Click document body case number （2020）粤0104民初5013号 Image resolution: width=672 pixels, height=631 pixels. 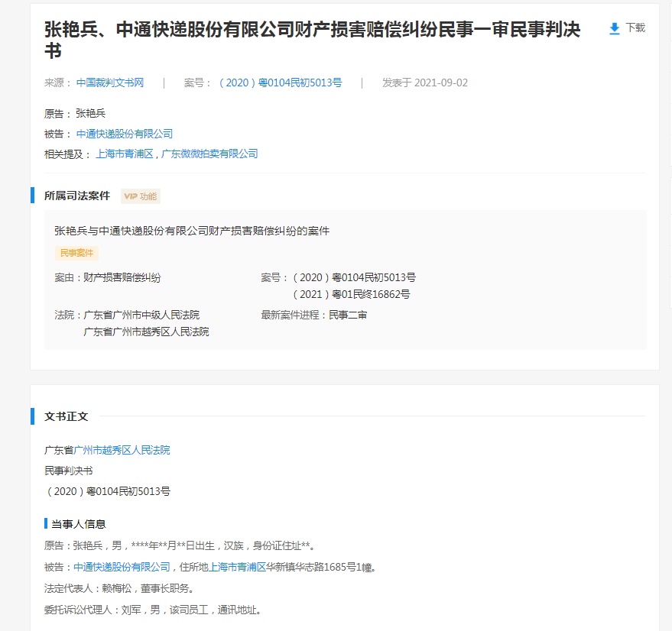pyautogui.click(x=107, y=491)
